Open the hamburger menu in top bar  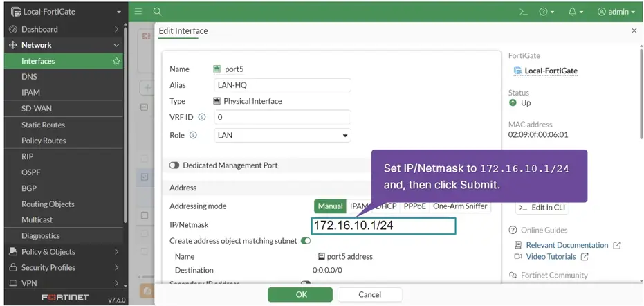(138, 12)
